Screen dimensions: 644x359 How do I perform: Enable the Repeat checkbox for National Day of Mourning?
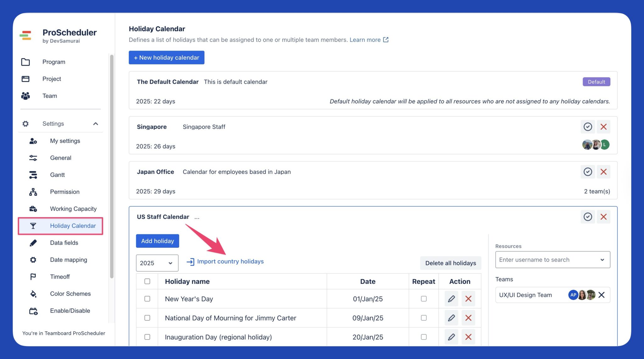click(x=424, y=318)
